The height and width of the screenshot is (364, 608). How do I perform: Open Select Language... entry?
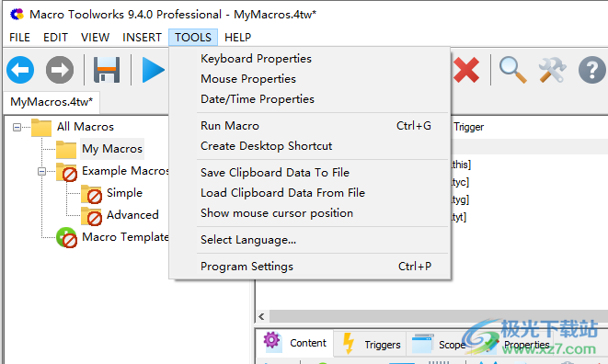[310, 240]
